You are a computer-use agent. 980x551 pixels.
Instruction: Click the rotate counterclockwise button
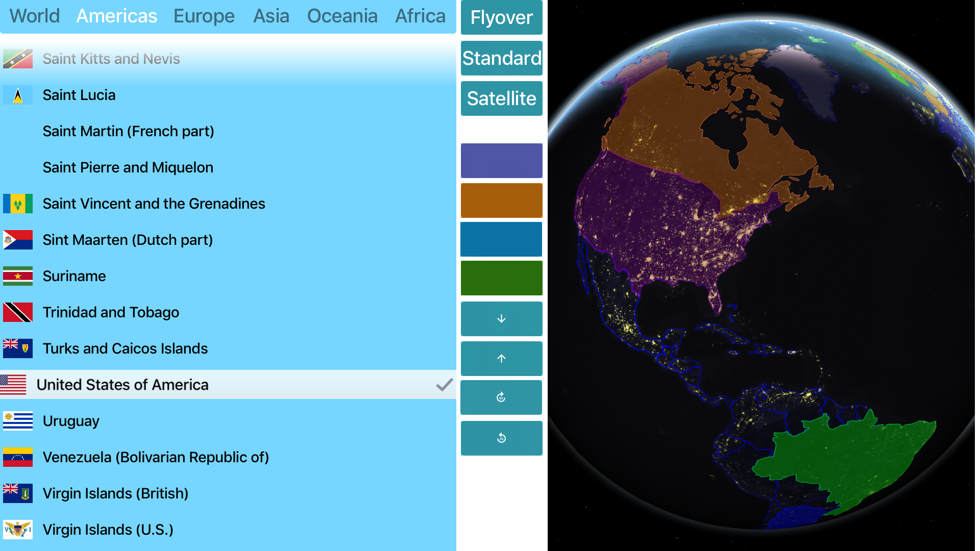pos(501,438)
